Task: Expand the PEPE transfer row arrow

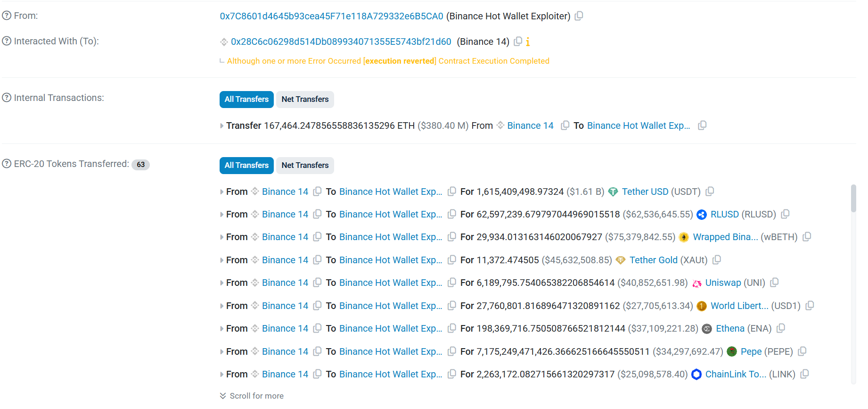Action: 222,352
